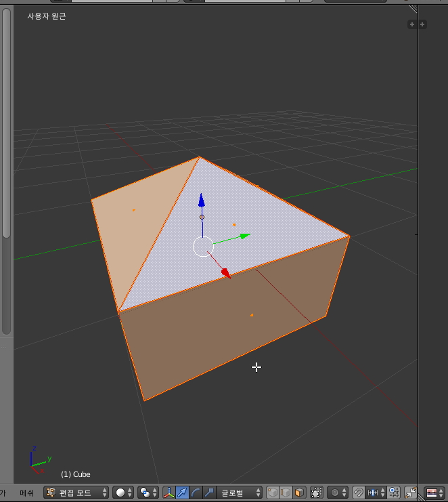The image size is (448, 502).
Task: Open editor type selector in right region
Action: point(434,493)
